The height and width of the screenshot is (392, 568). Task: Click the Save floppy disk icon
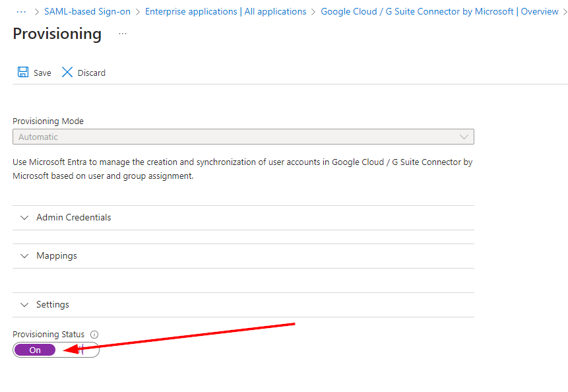click(x=23, y=73)
